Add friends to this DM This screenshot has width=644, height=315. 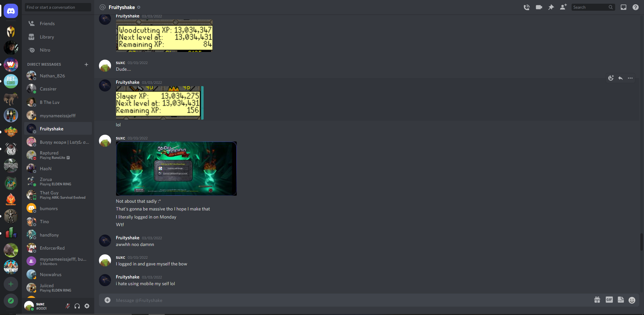tap(563, 7)
